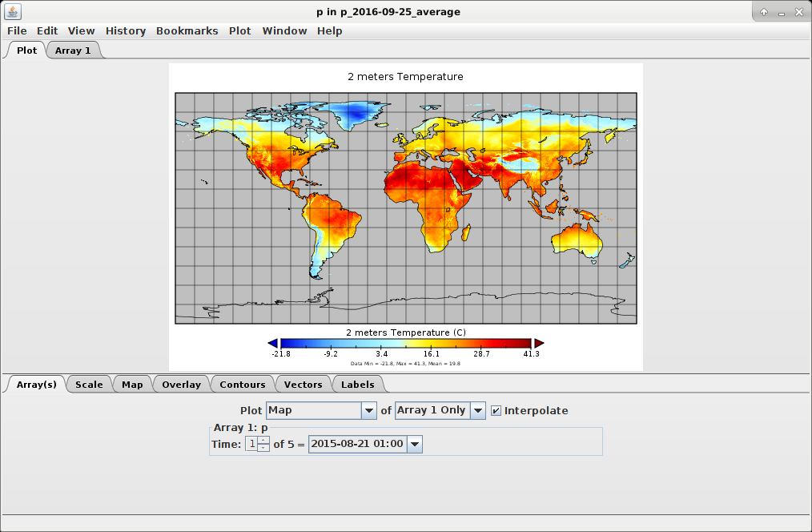Click the Time index input field
Viewport: 812px width, 532px height.
click(x=251, y=444)
